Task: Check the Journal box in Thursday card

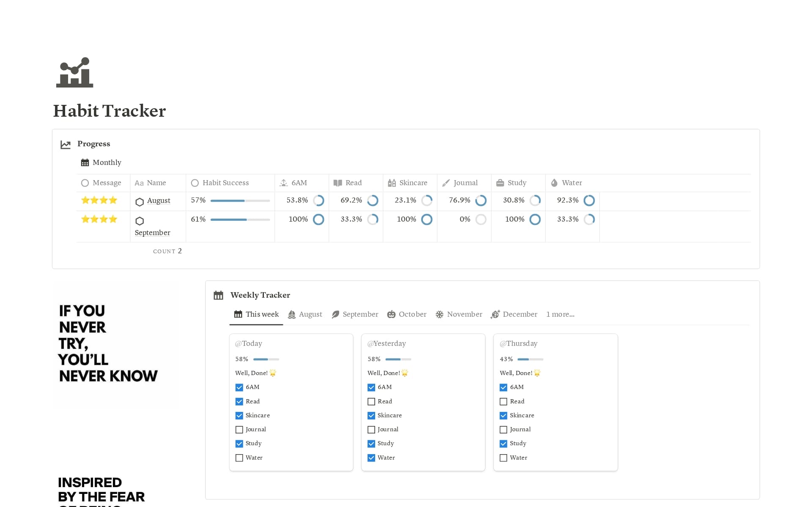Action: (x=503, y=430)
